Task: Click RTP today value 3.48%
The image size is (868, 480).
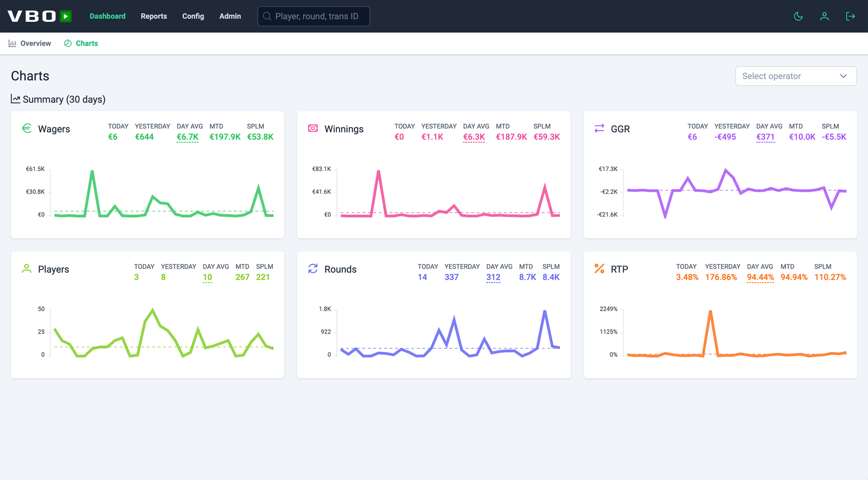Action: (687, 278)
